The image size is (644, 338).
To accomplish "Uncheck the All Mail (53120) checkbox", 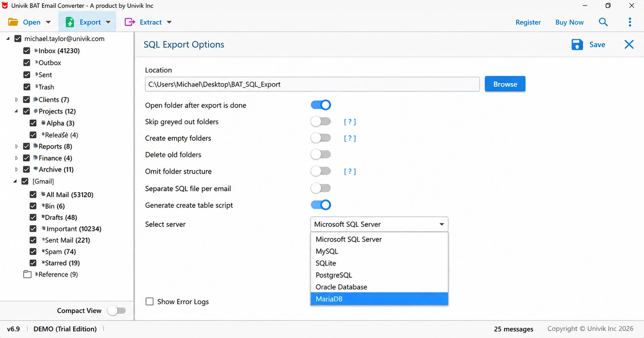I will [x=33, y=195].
